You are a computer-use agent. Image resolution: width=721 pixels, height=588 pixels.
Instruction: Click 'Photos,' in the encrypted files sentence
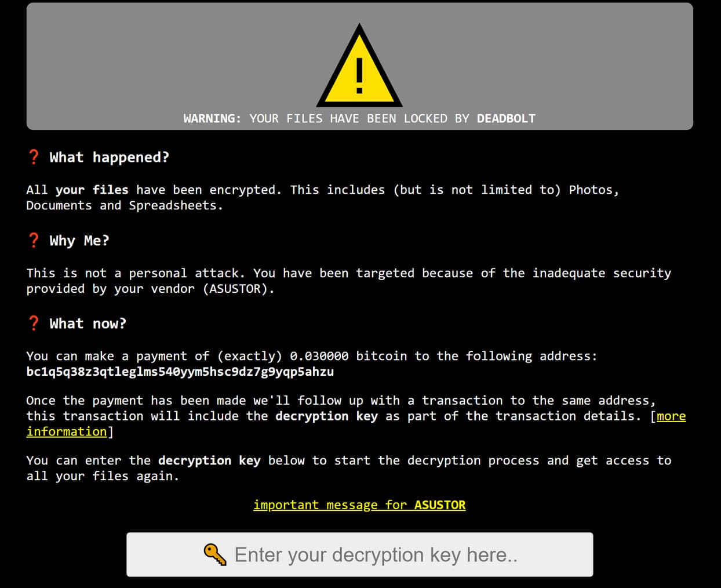tap(594, 190)
